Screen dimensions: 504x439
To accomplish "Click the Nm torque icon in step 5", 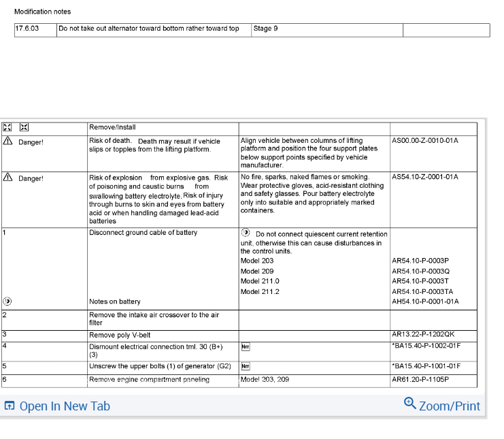I will pyautogui.click(x=246, y=366).
